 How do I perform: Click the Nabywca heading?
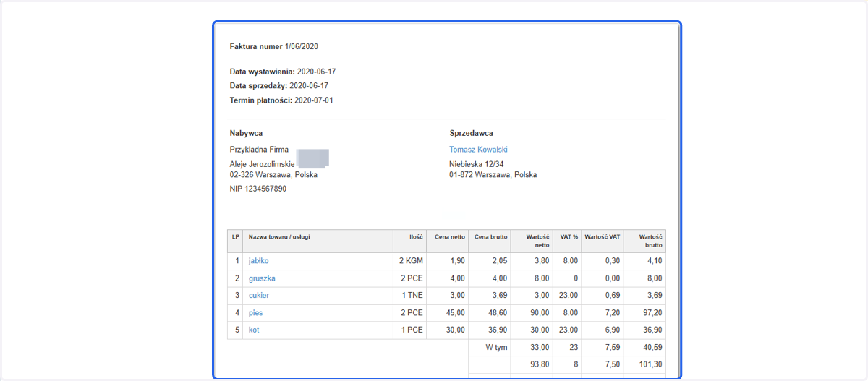[246, 133]
